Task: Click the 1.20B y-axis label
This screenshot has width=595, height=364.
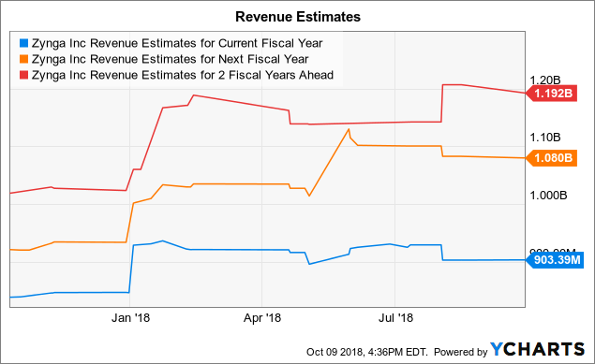Action: pyautogui.click(x=545, y=80)
